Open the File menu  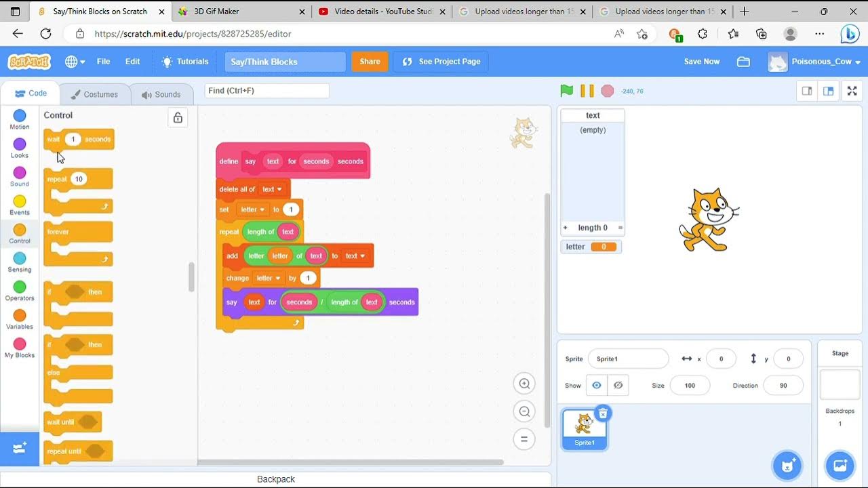pos(103,62)
